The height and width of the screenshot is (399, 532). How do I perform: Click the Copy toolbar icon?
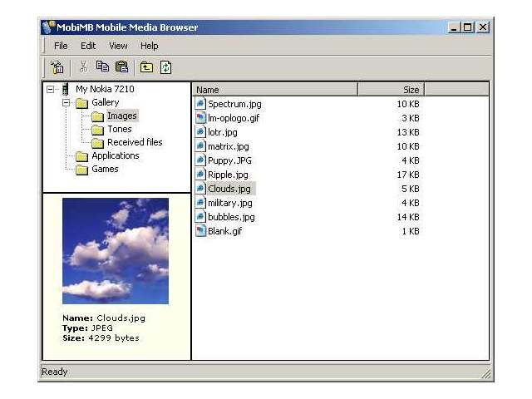tap(102, 67)
